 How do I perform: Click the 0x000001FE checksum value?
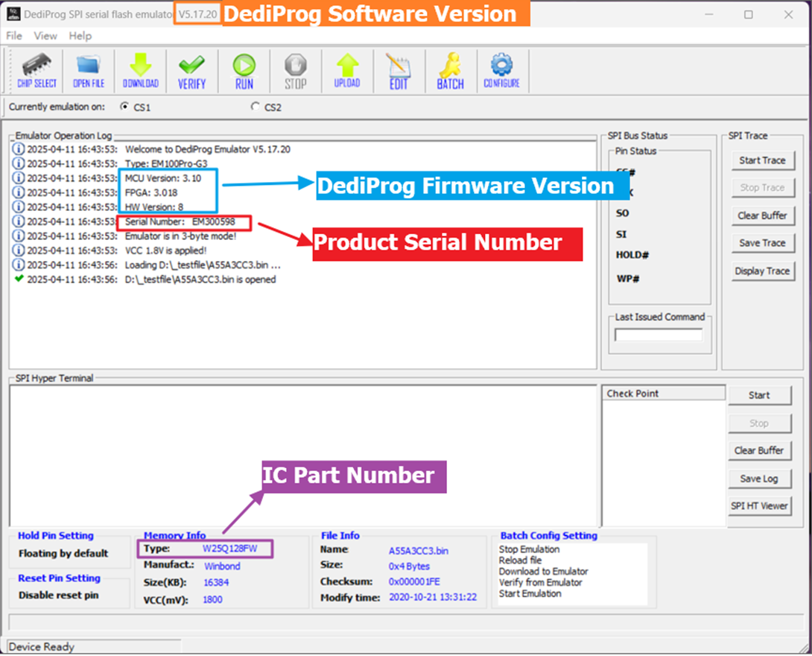pyautogui.click(x=414, y=582)
